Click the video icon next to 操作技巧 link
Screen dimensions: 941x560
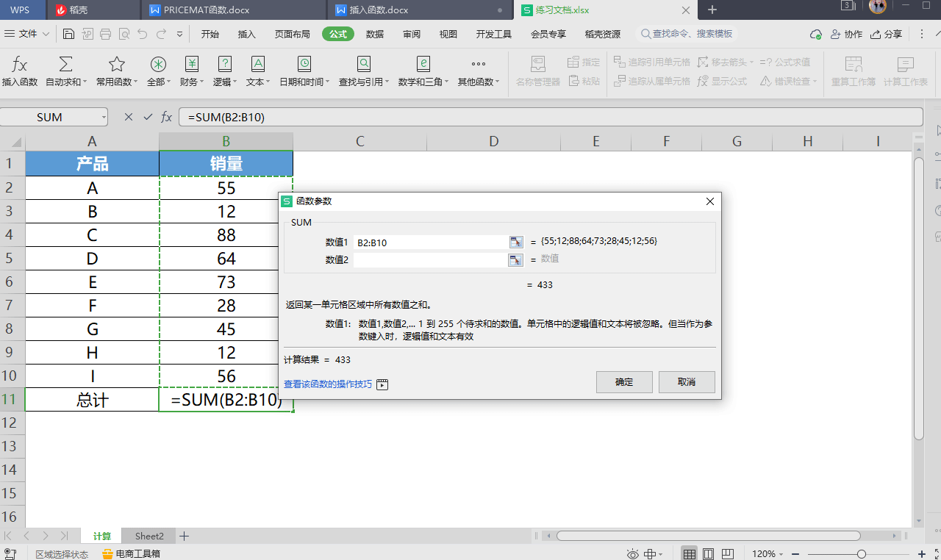tap(382, 384)
